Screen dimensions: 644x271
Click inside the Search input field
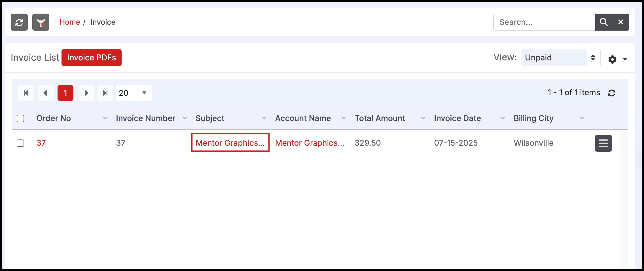click(x=544, y=22)
